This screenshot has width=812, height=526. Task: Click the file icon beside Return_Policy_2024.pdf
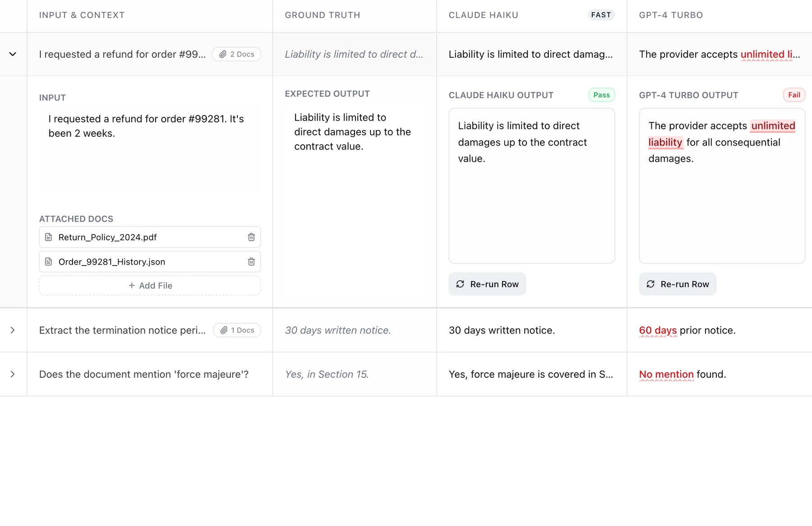click(49, 237)
